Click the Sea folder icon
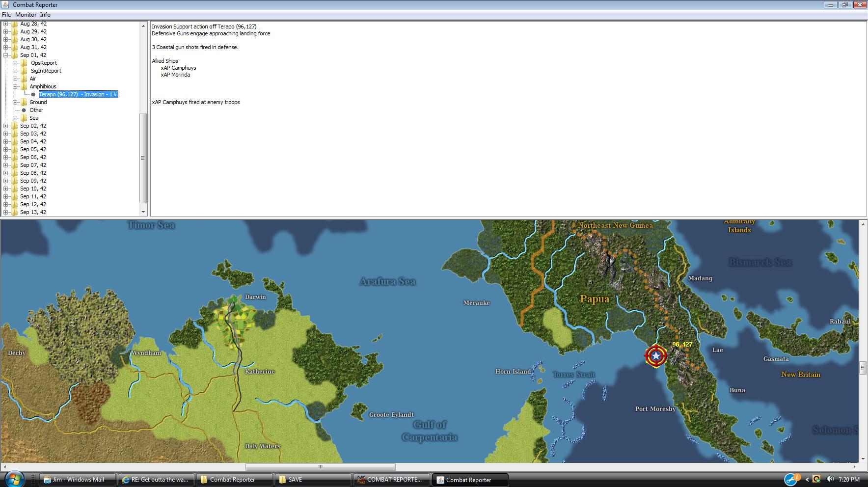 pyautogui.click(x=24, y=118)
